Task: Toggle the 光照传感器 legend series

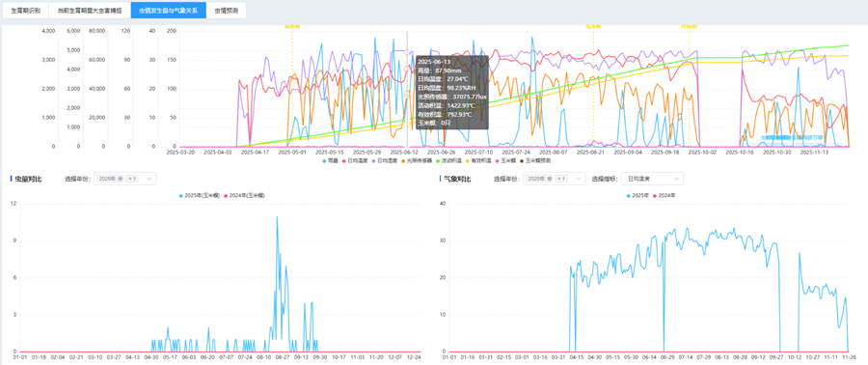Action: pos(417,161)
